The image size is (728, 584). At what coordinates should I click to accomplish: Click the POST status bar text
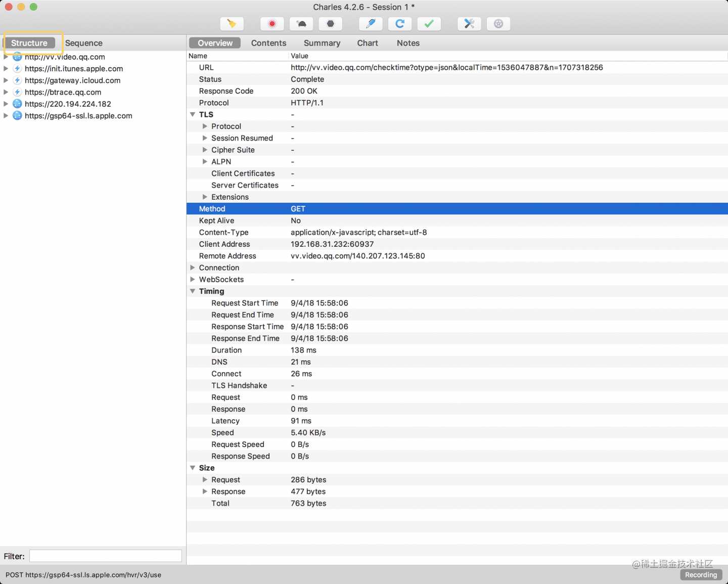[x=83, y=575]
